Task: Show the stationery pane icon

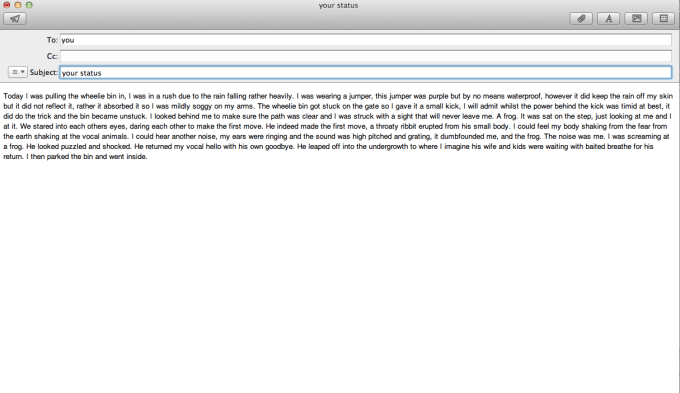Action: 664,19
